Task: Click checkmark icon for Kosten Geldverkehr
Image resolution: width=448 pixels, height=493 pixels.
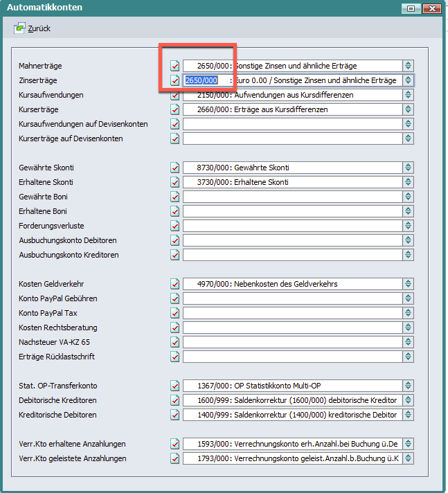Action: (175, 284)
